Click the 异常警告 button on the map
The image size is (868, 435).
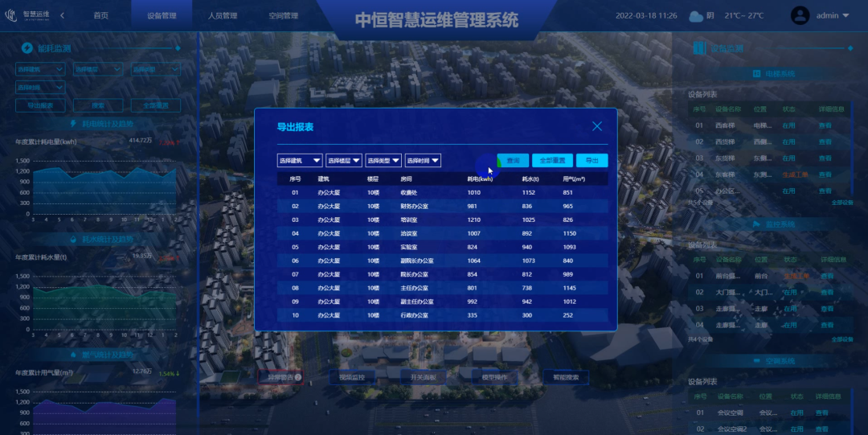280,377
